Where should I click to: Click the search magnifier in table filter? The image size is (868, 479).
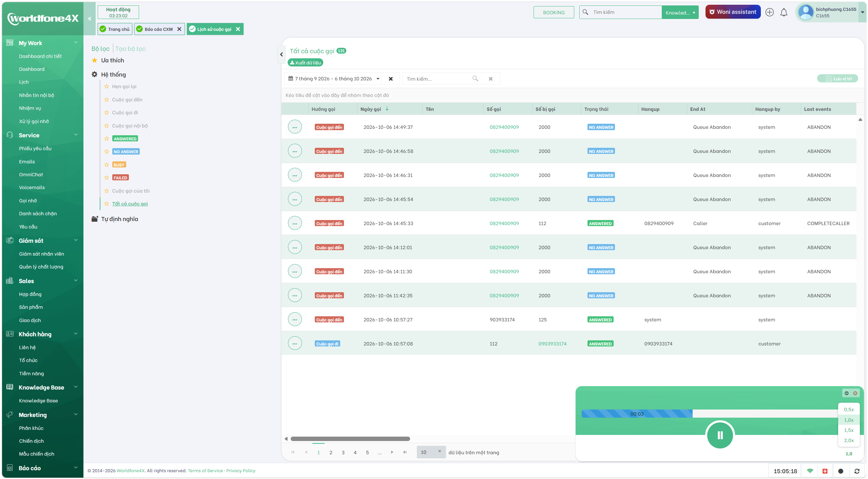pyautogui.click(x=475, y=79)
